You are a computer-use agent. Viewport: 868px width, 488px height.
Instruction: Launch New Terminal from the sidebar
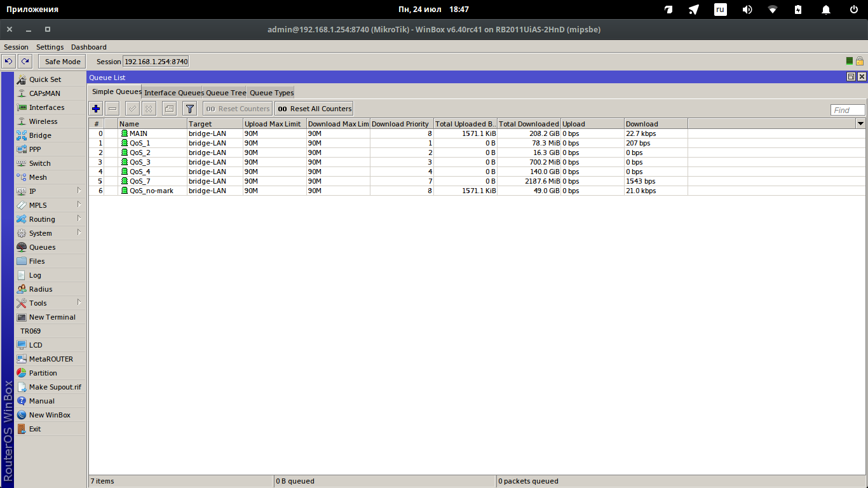click(50, 317)
